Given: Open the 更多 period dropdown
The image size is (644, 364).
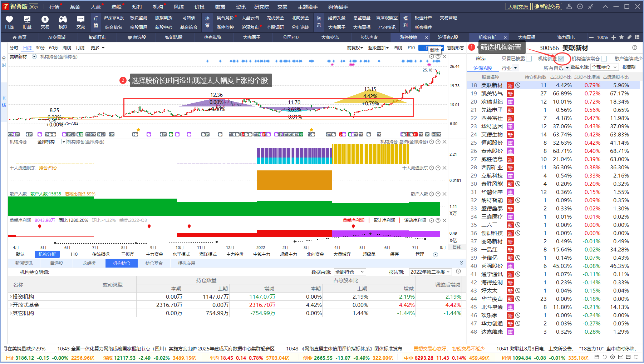Looking at the screenshot, I should point(97,48).
